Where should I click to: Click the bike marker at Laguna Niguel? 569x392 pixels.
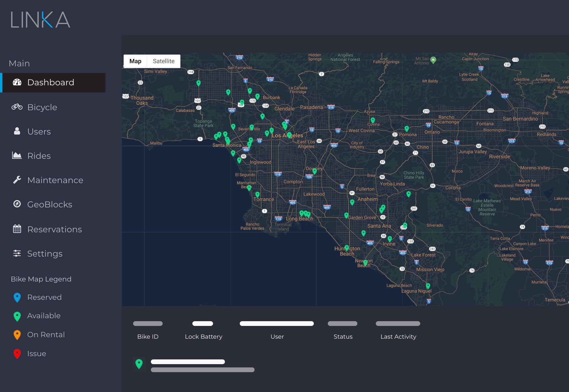[428, 286]
